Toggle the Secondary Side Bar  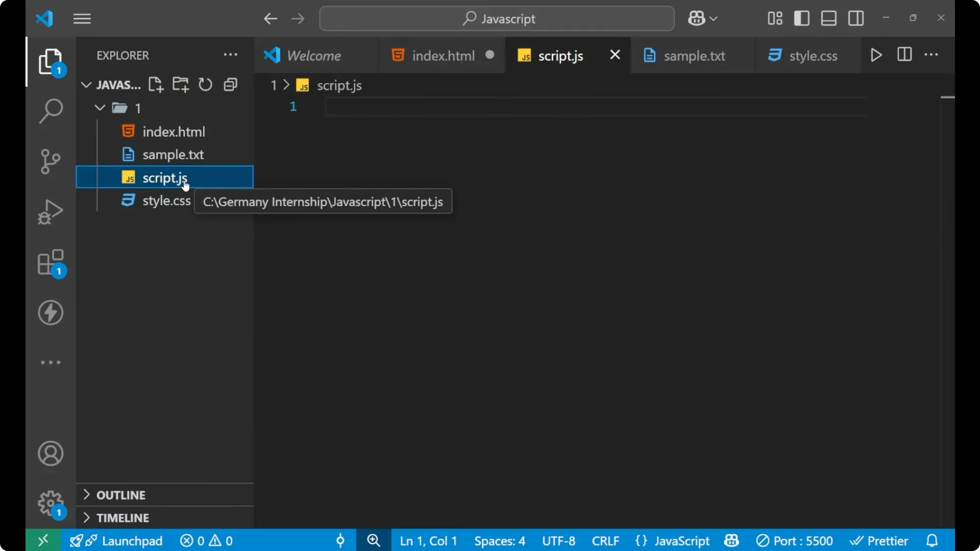click(x=855, y=18)
